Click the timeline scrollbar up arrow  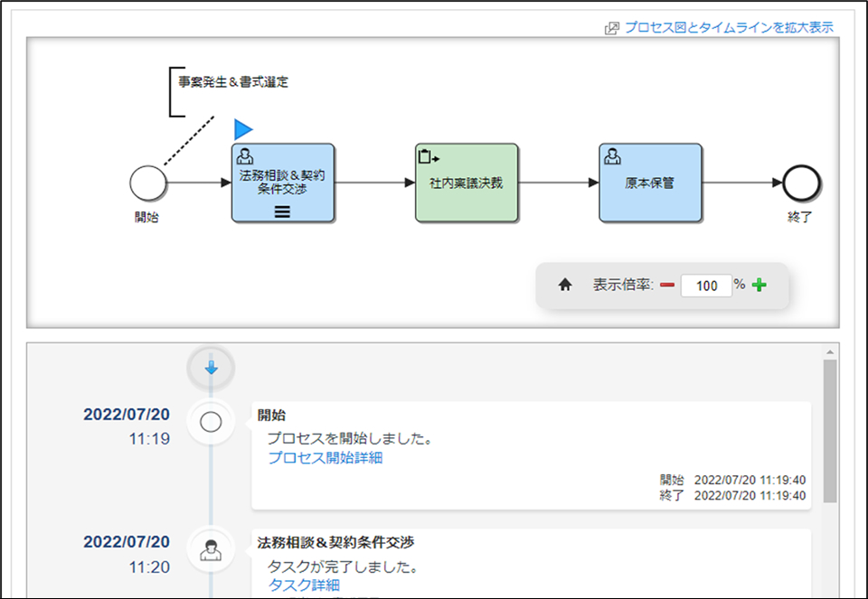click(830, 351)
